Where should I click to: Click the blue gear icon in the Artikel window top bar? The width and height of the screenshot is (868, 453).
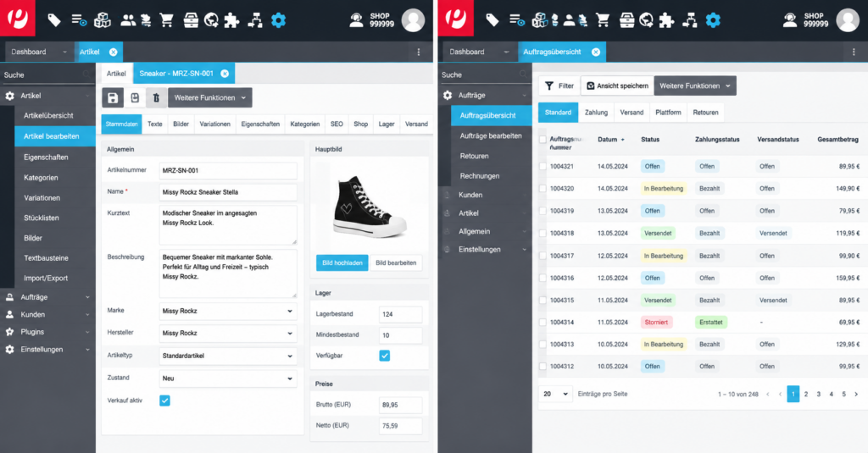(278, 20)
